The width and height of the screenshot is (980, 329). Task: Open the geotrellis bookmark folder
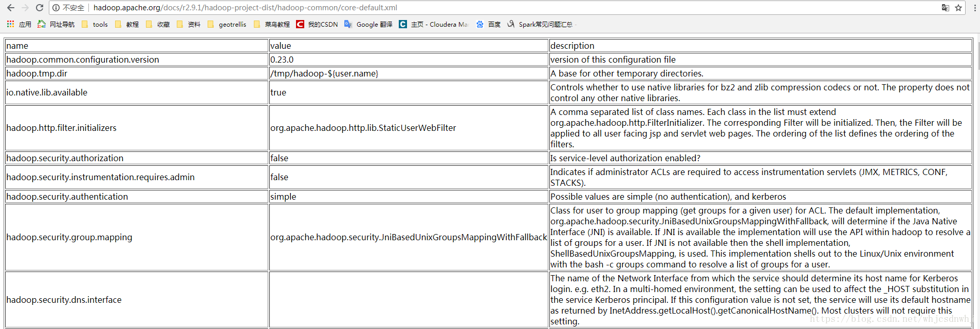pyautogui.click(x=227, y=24)
